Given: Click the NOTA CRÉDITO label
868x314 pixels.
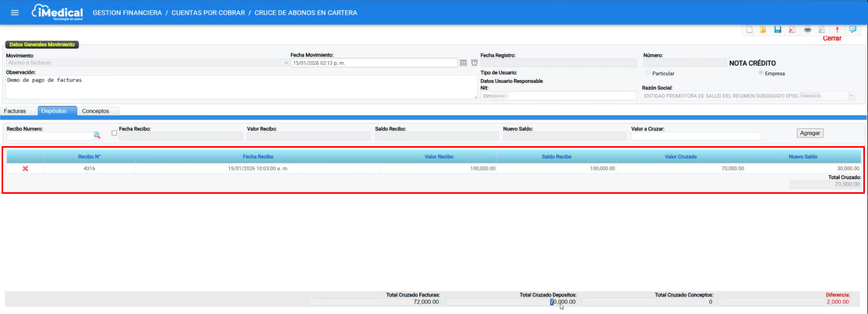Looking at the screenshot, I should point(752,63).
